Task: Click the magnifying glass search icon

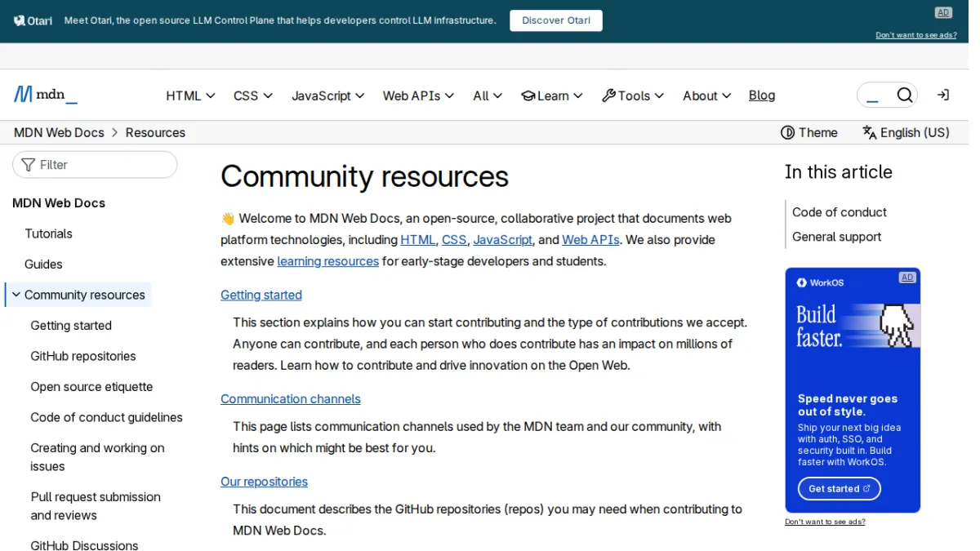Action: [904, 96]
